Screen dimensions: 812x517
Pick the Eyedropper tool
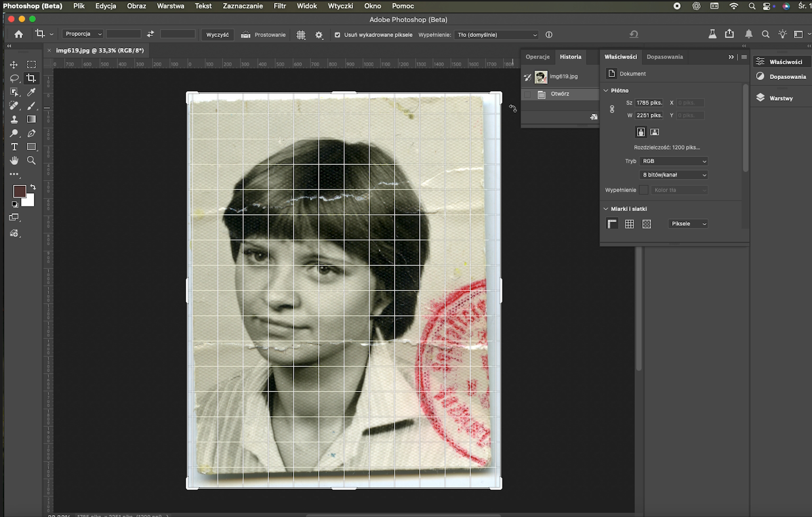tap(31, 92)
